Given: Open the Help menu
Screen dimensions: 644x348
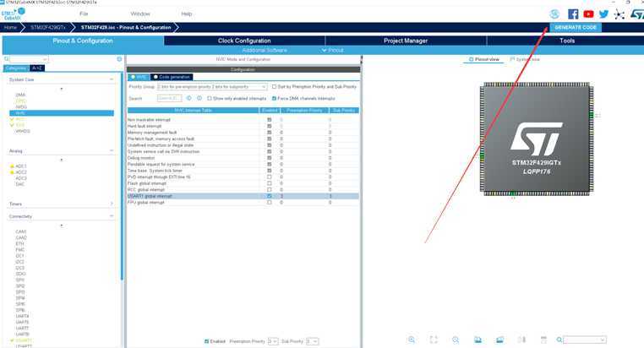Looking at the screenshot, I should click(x=187, y=14).
